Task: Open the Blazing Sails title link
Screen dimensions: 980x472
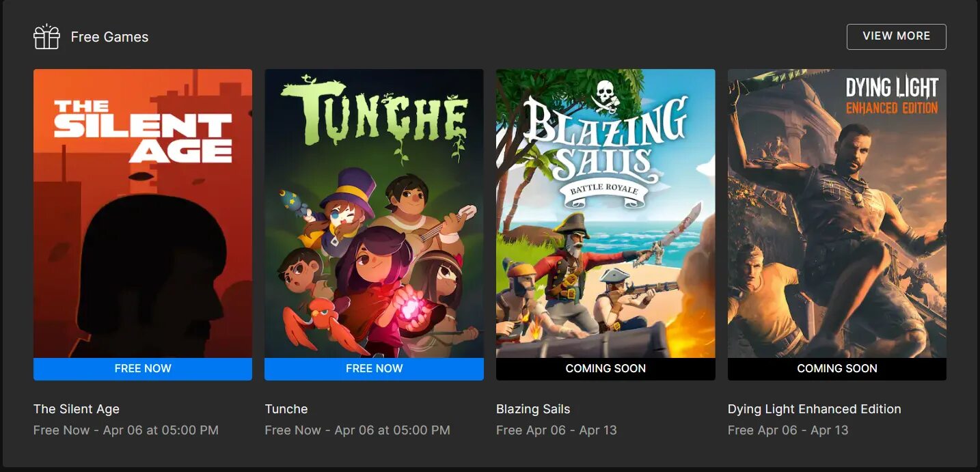Action: pos(533,409)
